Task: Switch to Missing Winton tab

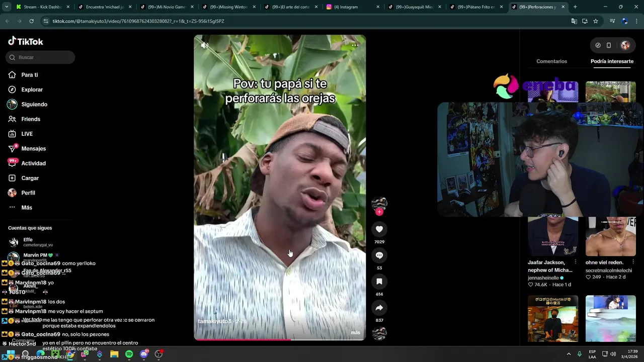Action: pyautogui.click(x=229, y=7)
